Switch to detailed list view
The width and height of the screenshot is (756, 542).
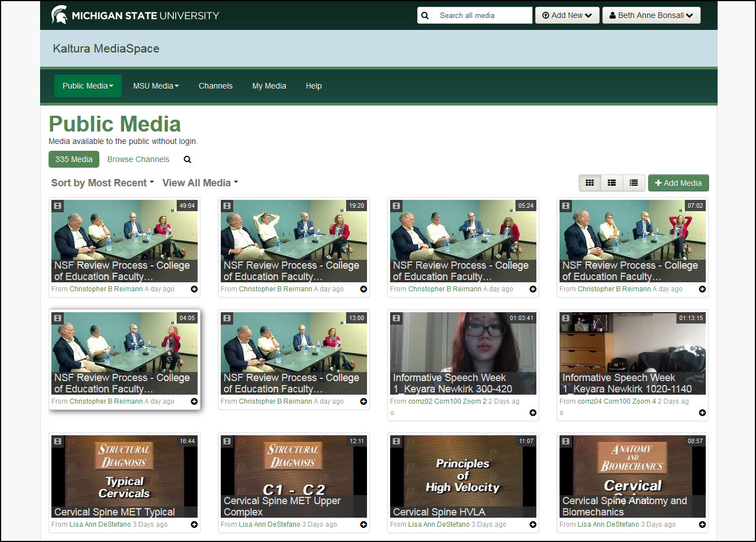(611, 182)
